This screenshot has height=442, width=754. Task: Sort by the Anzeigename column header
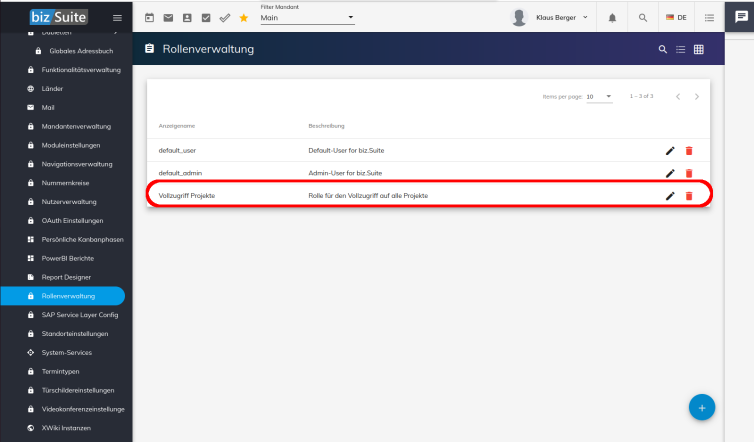[x=176, y=126]
